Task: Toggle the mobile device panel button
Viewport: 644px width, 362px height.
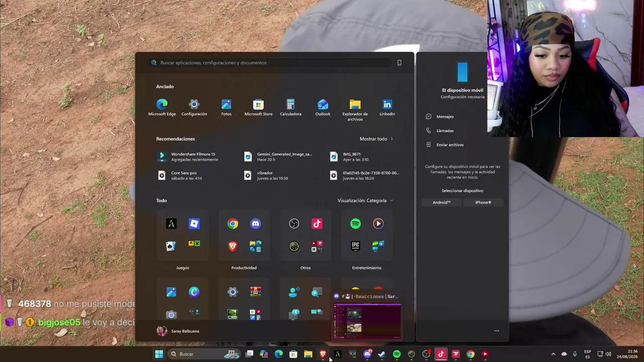Action: point(399,63)
